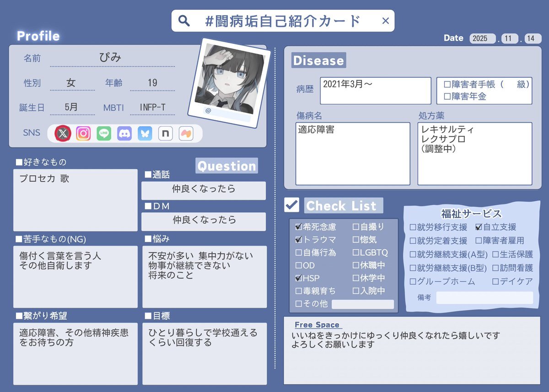Click the Date month field 11

click(509, 38)
